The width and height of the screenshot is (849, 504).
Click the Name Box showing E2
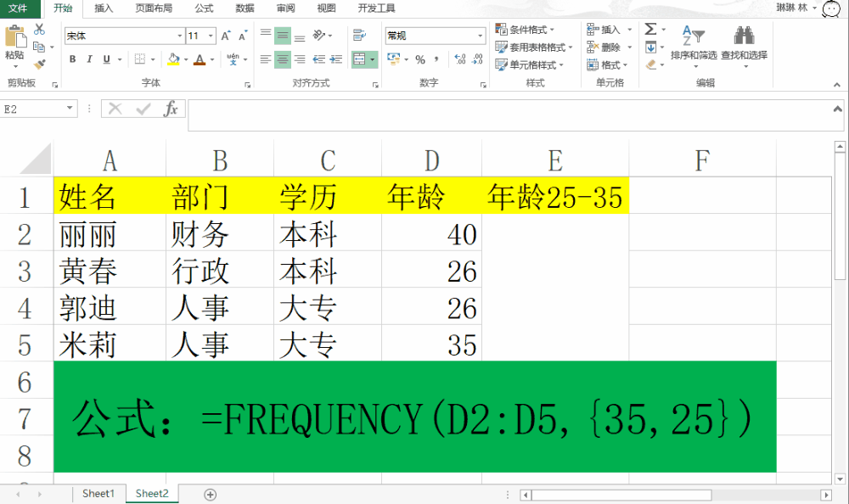(32, 109)
